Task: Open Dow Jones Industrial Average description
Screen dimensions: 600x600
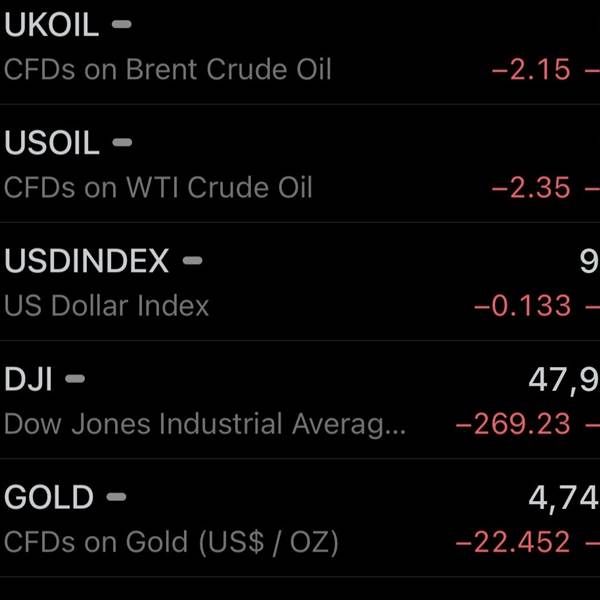Action: tap(205, 424)
